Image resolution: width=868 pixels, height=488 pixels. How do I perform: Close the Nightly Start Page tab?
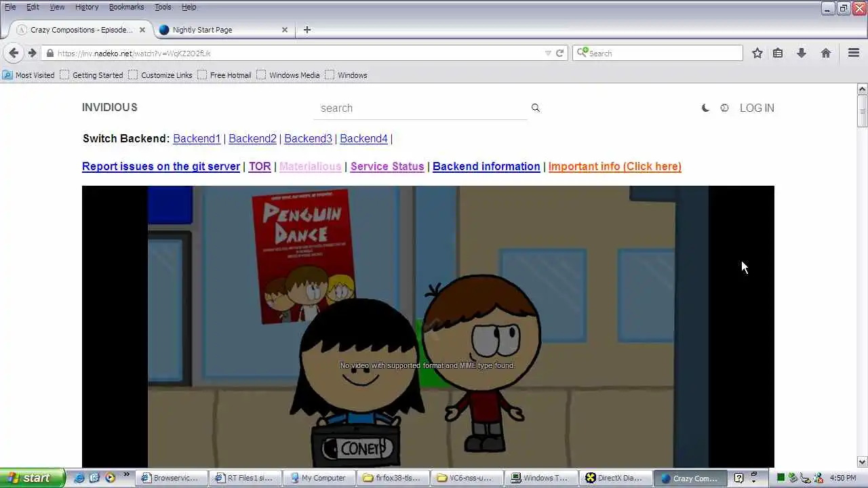[x=285, y=30]
